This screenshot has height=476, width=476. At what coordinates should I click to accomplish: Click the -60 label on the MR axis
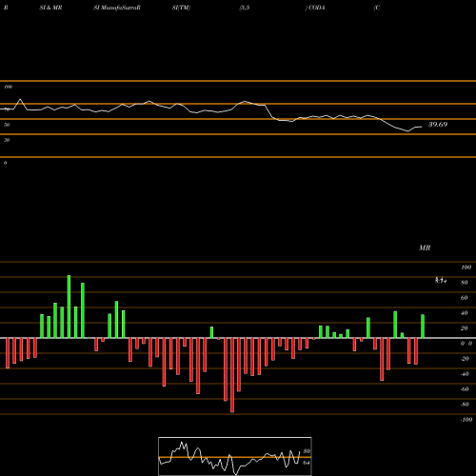465,389
